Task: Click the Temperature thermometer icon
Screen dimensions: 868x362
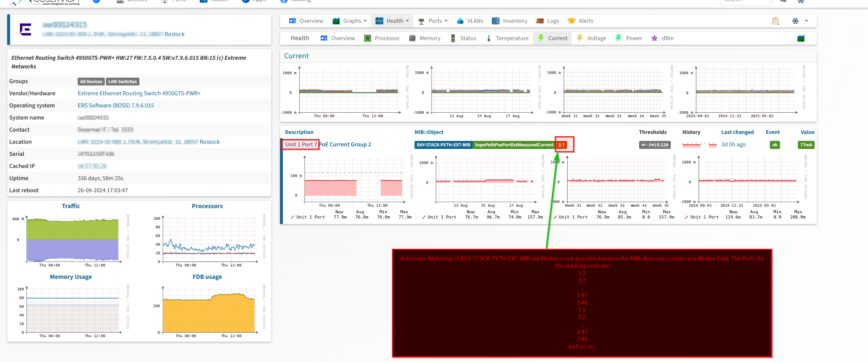Action: pos(489,38)
